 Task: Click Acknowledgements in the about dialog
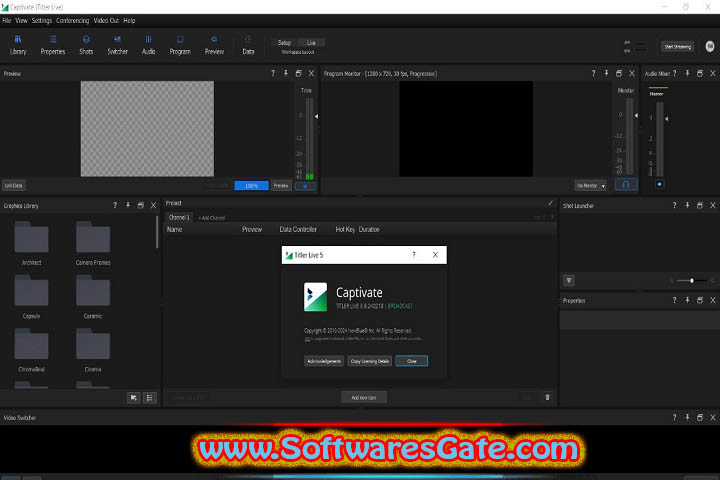click(x=324, y=361)
